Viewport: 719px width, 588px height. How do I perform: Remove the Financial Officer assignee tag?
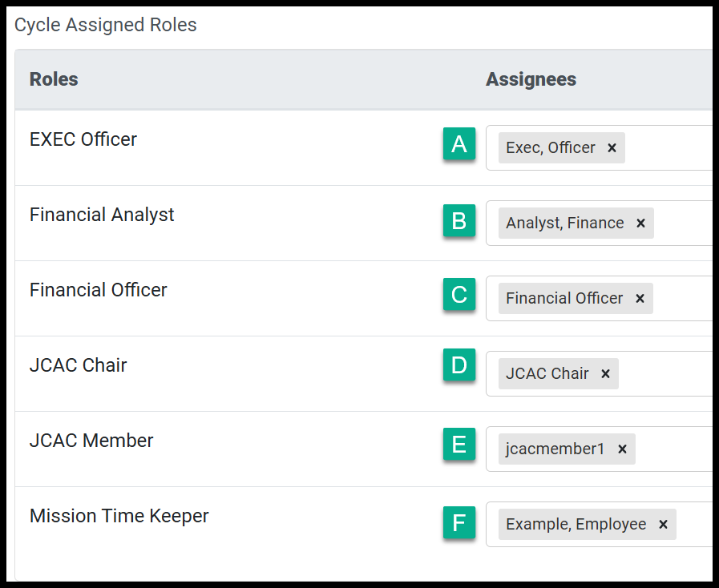pyautogui.click(x=640, y=298)
